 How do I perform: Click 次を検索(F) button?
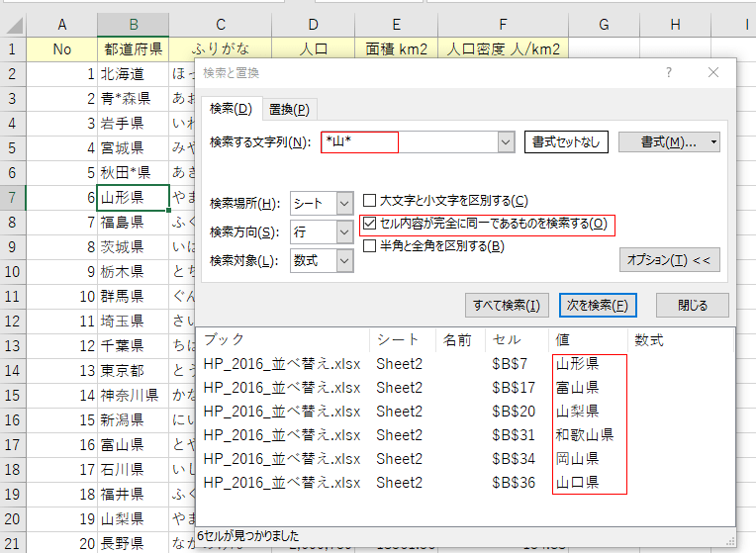click(598, 305)
